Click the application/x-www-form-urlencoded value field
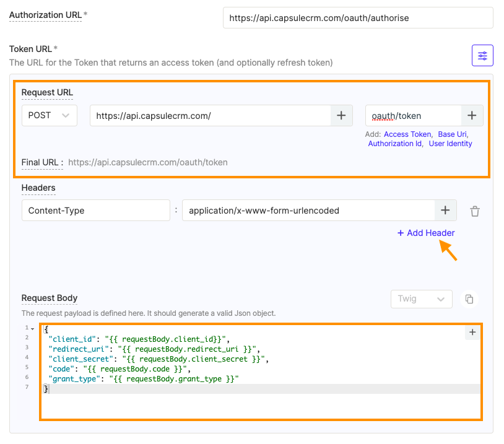This screenshot has width=504, height=444. click(x=308, y=211)
